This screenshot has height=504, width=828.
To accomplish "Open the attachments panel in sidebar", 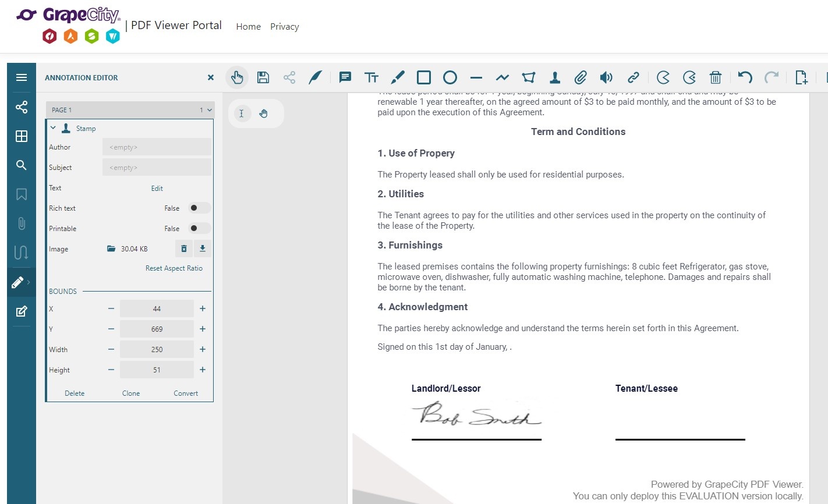I will point(22,223).
